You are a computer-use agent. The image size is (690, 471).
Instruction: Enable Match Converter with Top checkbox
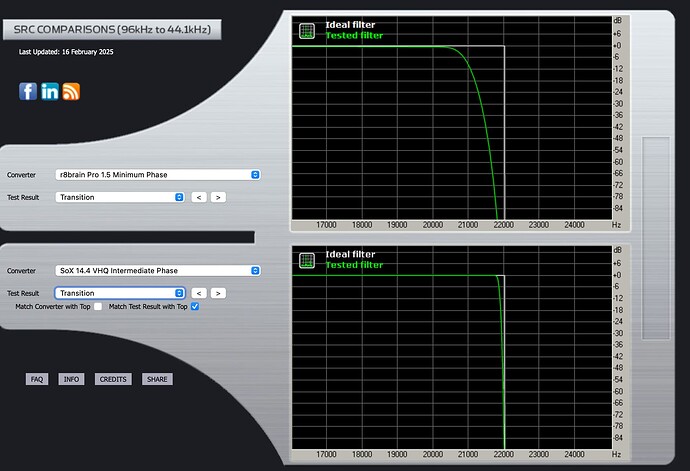tap(98, 306)
